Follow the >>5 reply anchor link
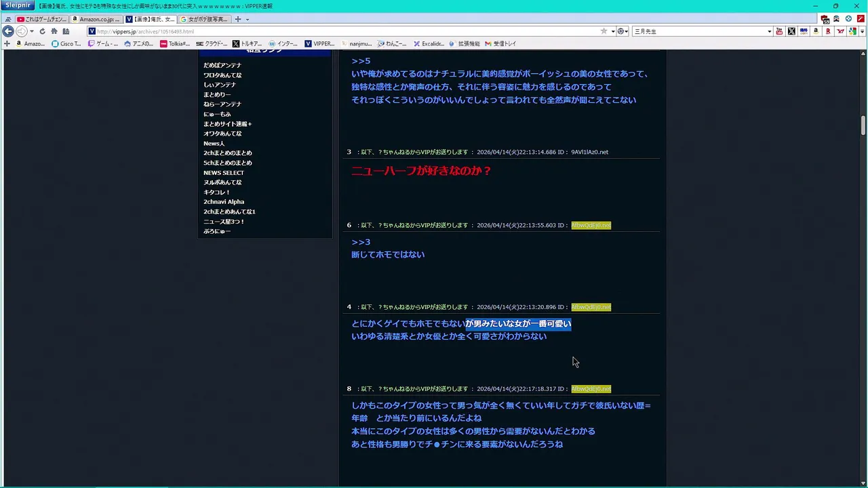This screenshot has height=488, width=868. point(361,61)
